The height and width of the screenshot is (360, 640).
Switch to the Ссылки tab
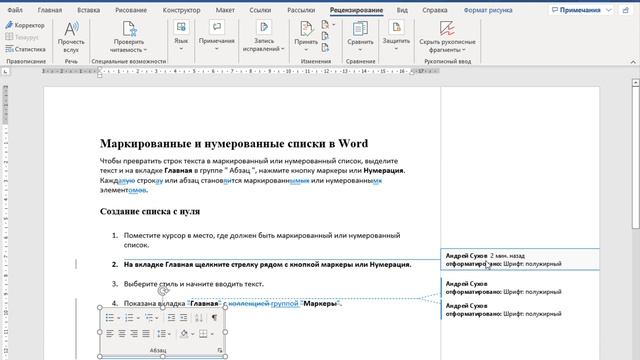[260, 10]
